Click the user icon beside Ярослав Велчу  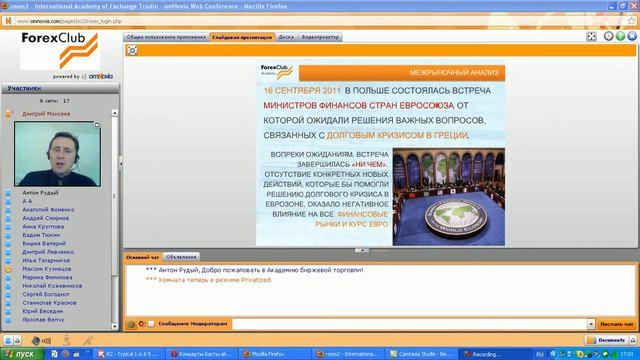[8, 320]
